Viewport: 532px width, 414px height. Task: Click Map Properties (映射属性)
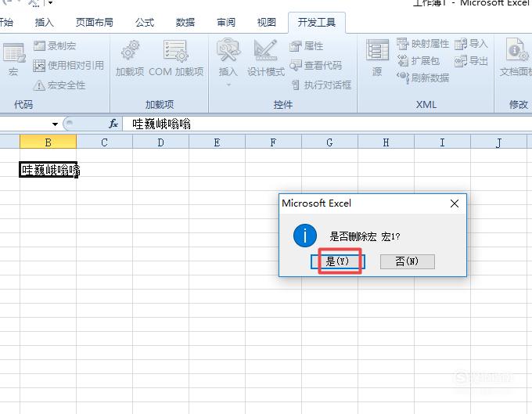(422, 44)
